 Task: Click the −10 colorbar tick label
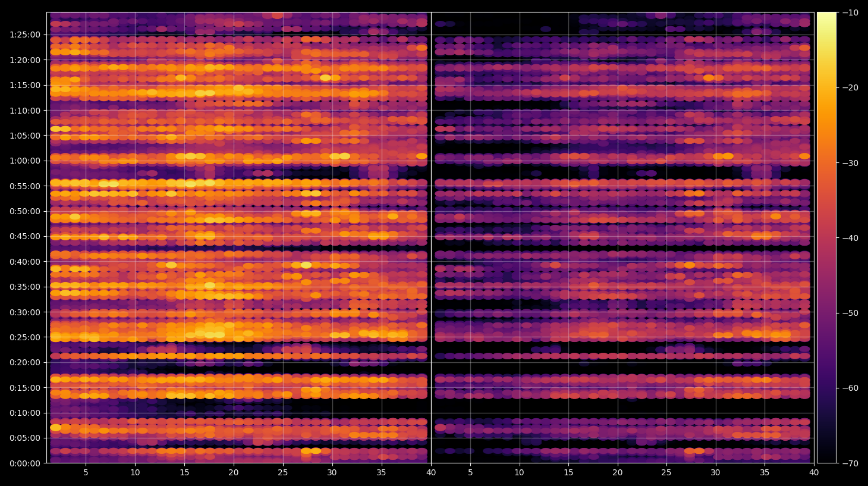pos(850,12)
